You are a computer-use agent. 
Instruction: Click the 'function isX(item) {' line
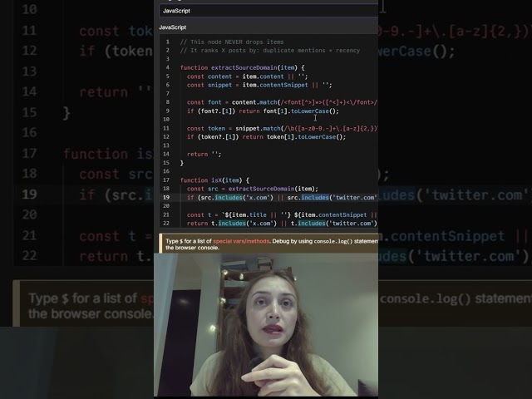click(214, 180)
